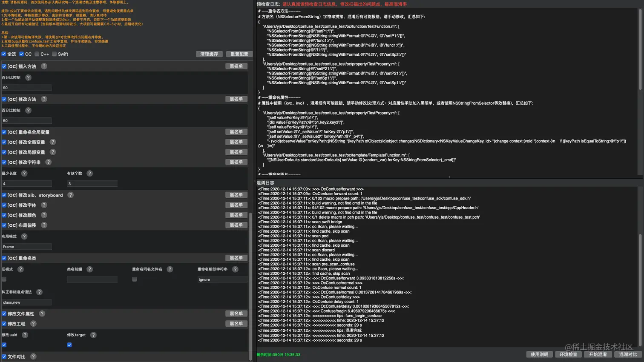
Task: Show help for [OC] 修改颜色
Action: 44,215
